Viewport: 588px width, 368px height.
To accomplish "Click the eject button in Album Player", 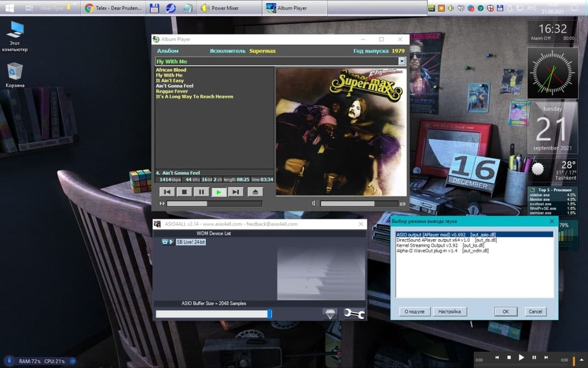I will [255, 192].
